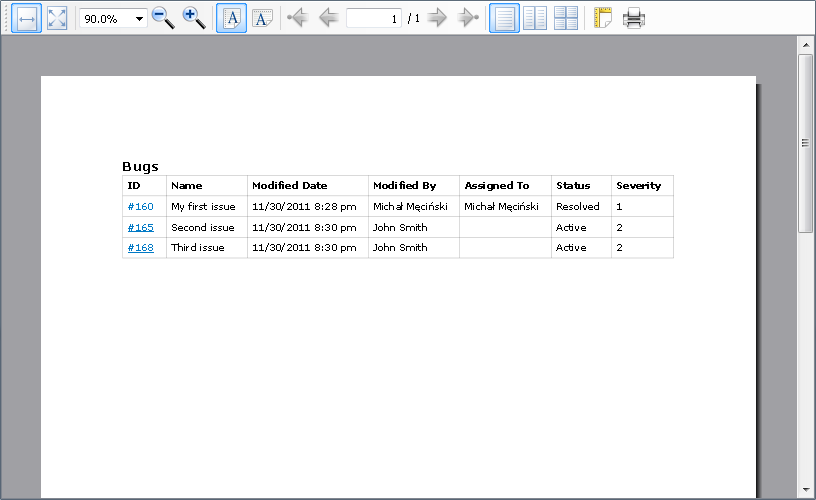Select Portrait page orientation
This screenshot has height=500, width=816.
(x=231, y=18)
